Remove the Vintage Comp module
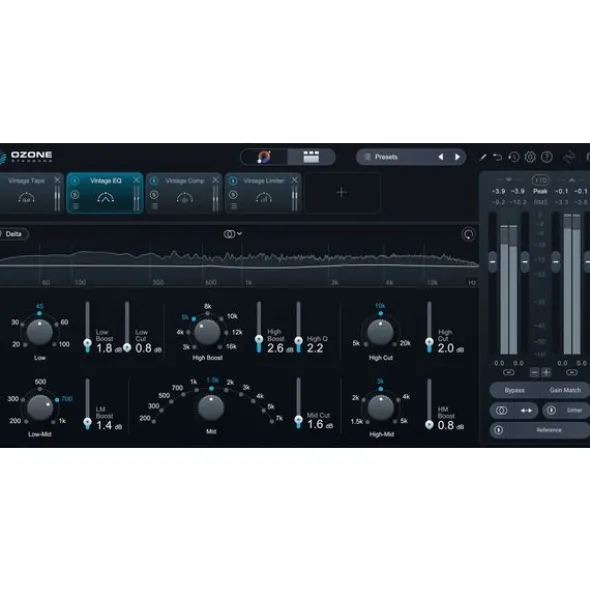The height and width of the screenshot is (591, 590). tap(215, 180)
